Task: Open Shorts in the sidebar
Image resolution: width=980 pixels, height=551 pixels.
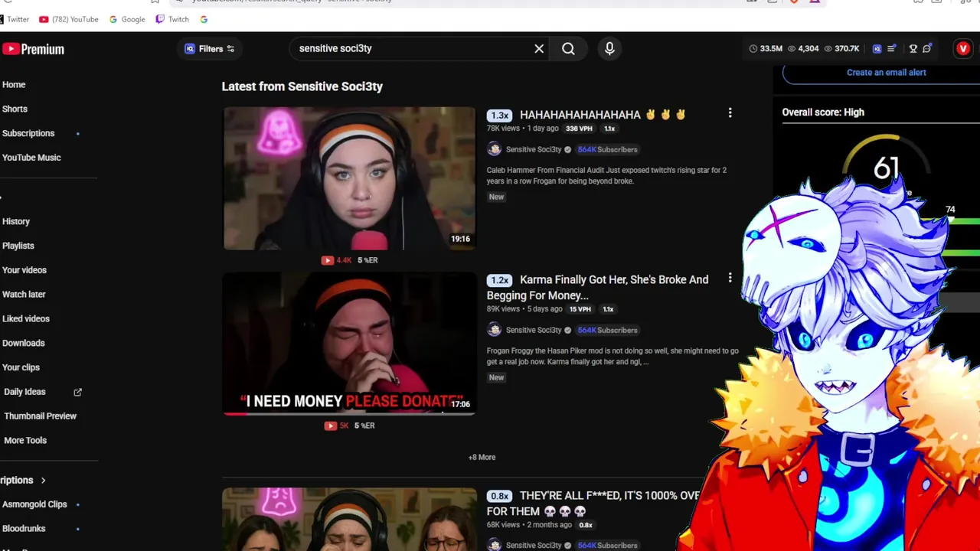Action: 15,109
